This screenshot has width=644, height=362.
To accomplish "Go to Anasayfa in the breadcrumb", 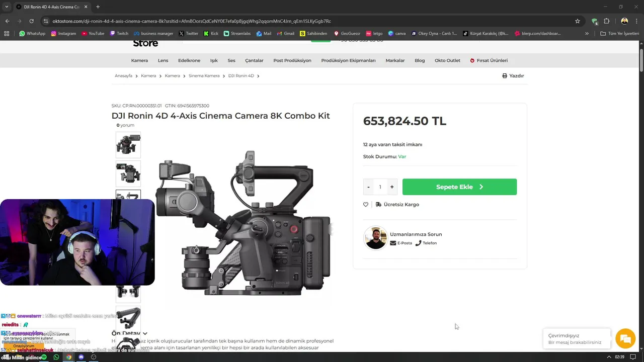I will point(123,75).
